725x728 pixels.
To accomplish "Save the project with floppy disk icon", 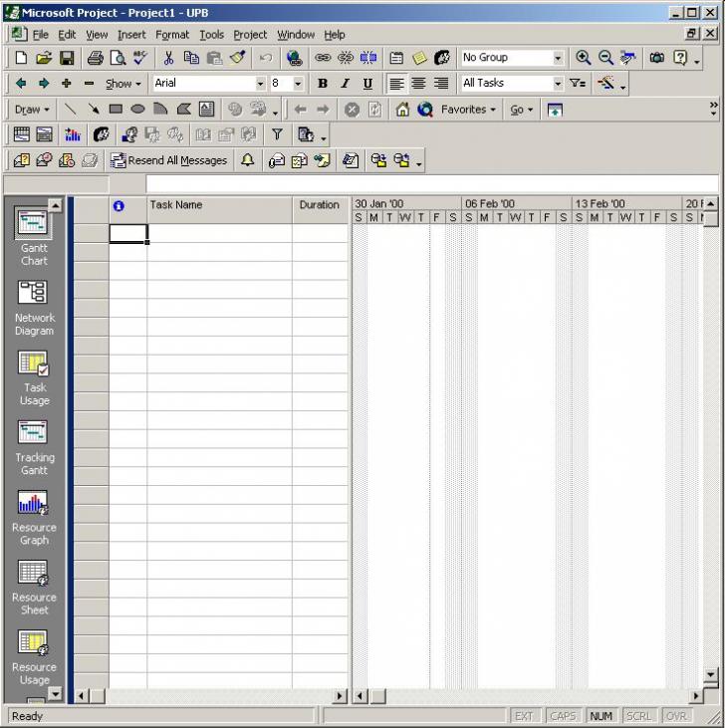I will point(67,58).
